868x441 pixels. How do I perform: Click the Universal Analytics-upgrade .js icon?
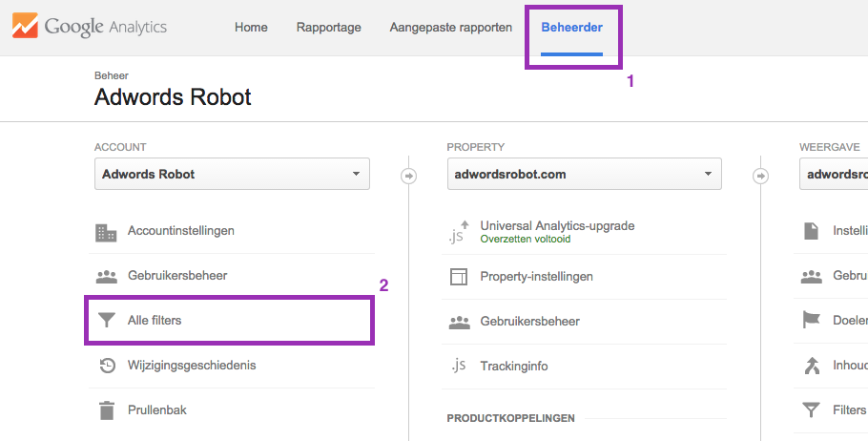(x=459, y=232)
